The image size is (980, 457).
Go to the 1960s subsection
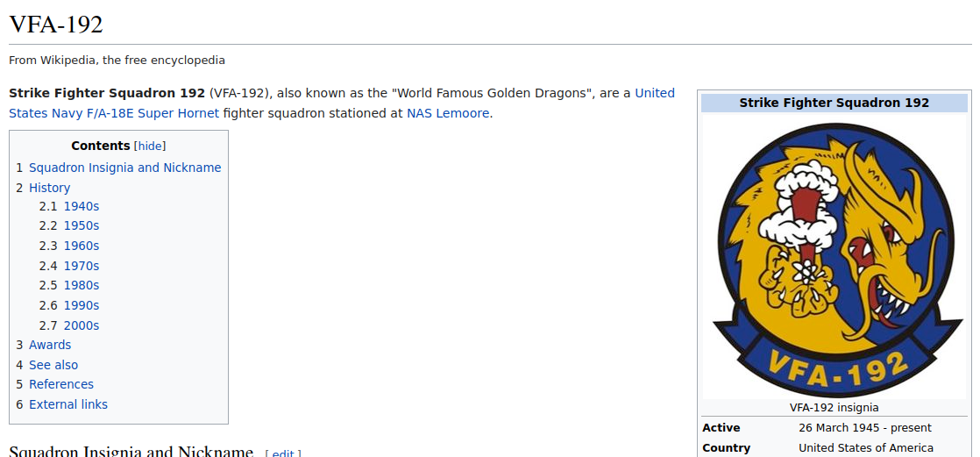[82, 246]
